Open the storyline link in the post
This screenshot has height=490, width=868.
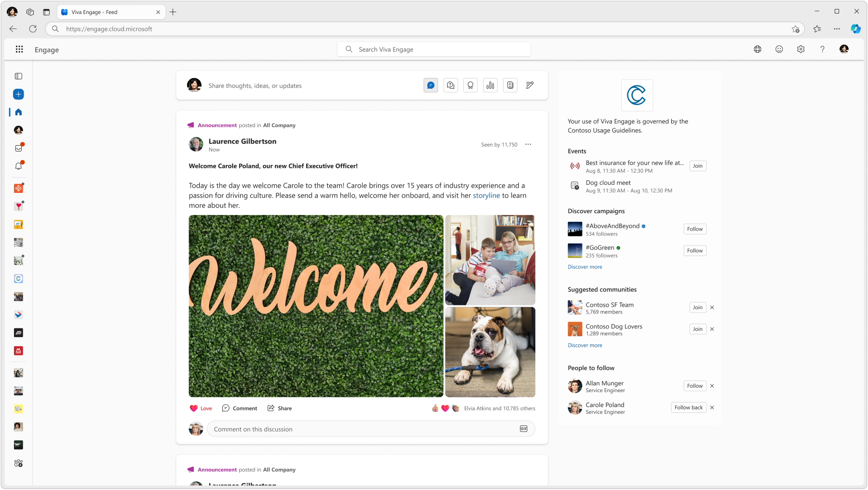point(486,195)
